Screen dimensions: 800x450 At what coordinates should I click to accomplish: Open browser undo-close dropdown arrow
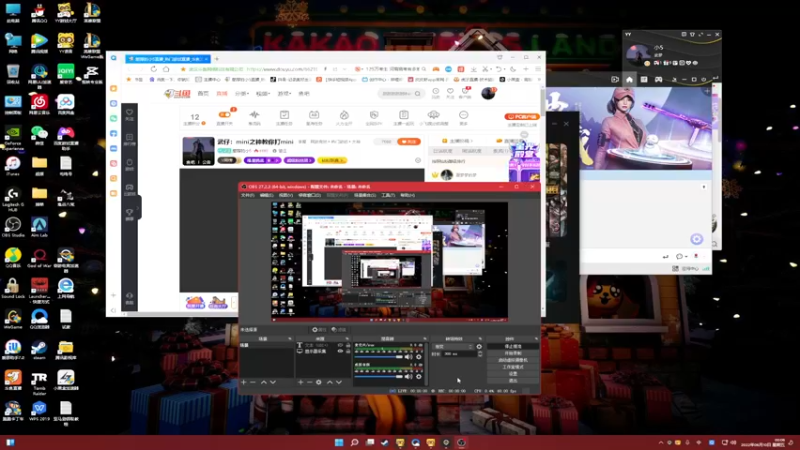[x=504, y=69]
